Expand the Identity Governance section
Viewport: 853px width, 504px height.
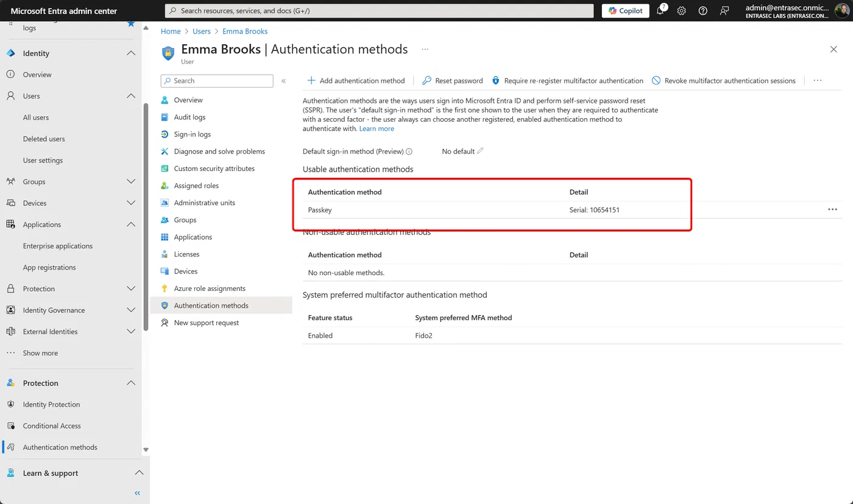(131, 310)
